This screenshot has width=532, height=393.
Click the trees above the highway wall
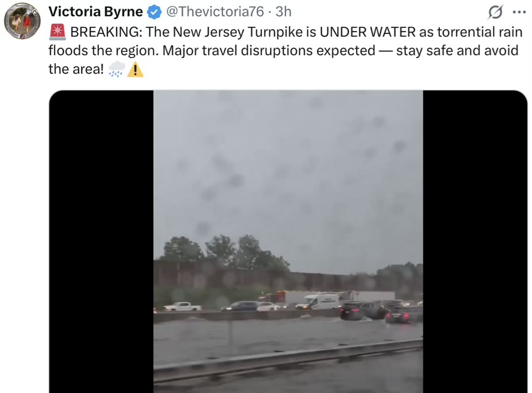pos(224,250)
